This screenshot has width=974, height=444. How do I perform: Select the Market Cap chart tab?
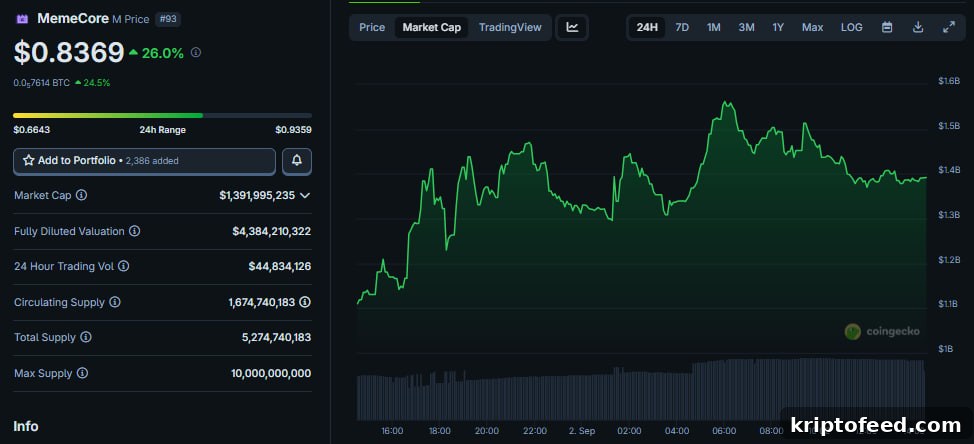(432, 27)
